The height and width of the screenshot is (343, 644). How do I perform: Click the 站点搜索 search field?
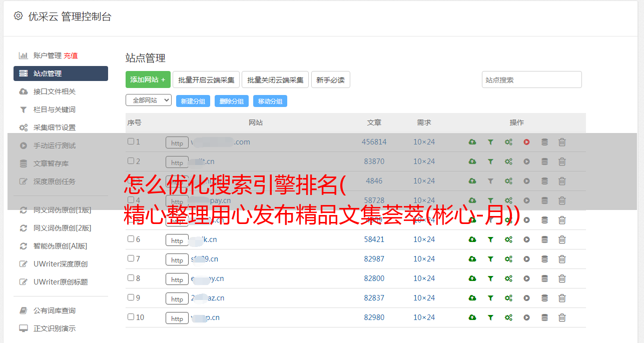(x=532, y=79)
